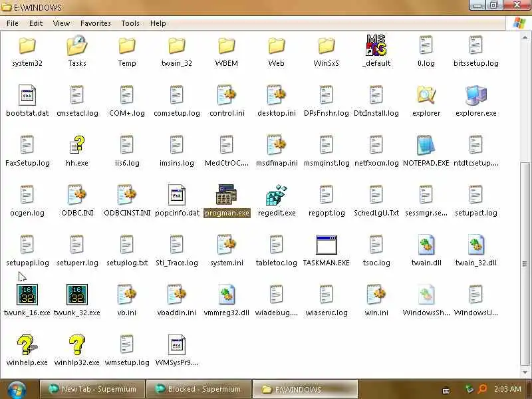Click the orange search tray icon

coord(482,389)
